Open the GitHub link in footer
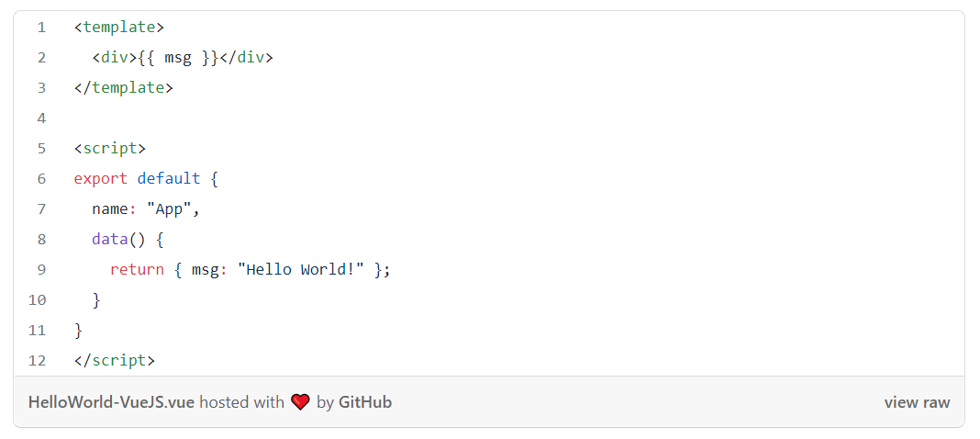The height and width of the screenshot is (439, 980). [x=365, y=402]
